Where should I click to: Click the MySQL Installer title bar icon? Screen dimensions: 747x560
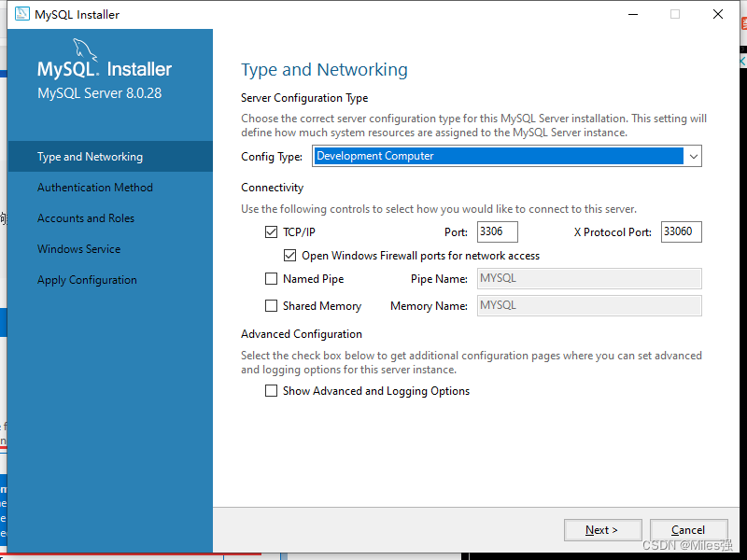pos(21,14)
